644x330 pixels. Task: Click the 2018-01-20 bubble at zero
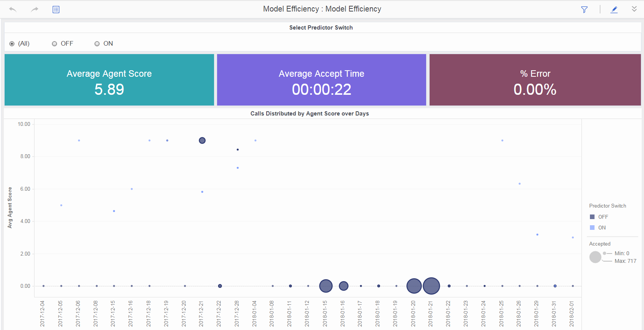point(414,286)
